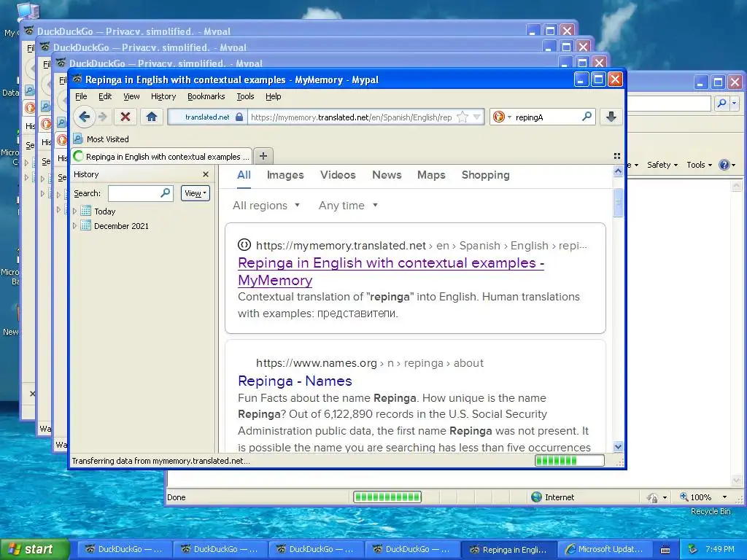Open the address bar history dropdown
The height and width of the screenshot is (560, 747).
477,117
